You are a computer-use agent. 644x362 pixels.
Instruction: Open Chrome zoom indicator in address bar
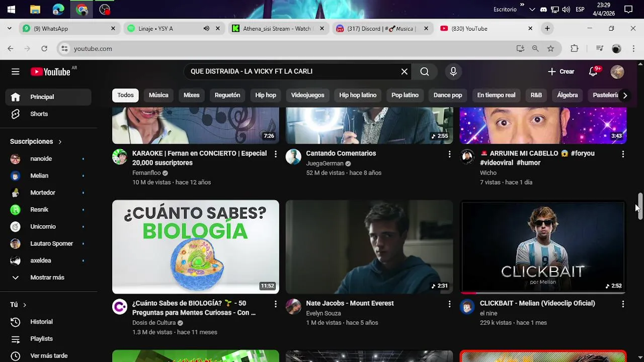pyautogui.click(x=535, y=49)
